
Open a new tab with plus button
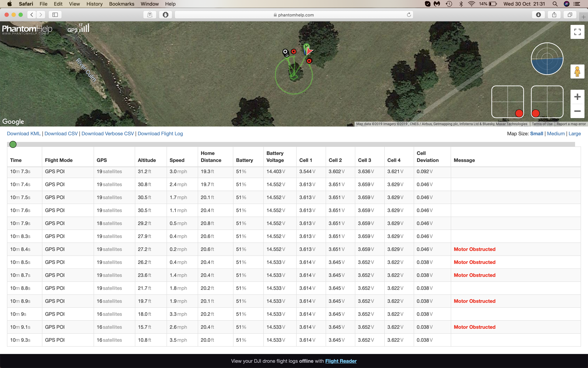[x=583, y=17]
